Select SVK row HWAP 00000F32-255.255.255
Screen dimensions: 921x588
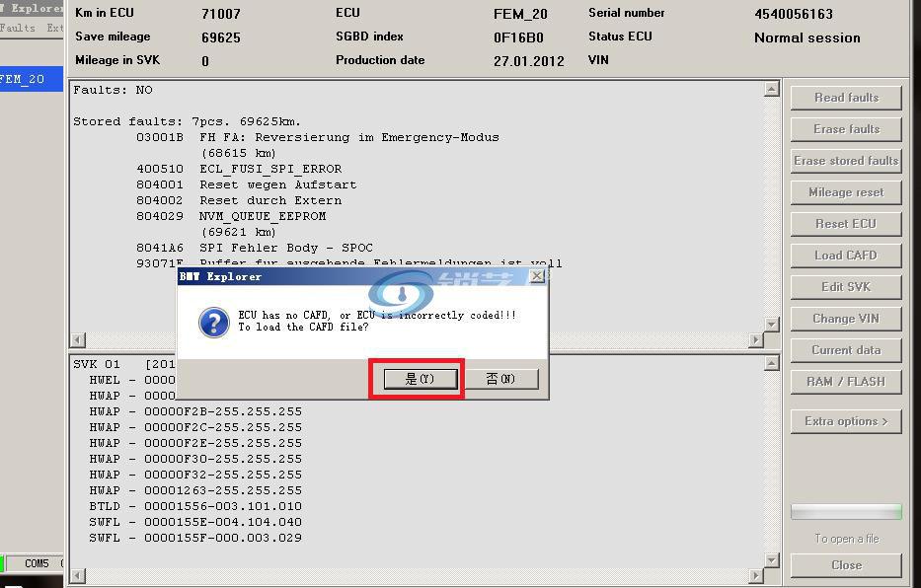pos(195,475)
